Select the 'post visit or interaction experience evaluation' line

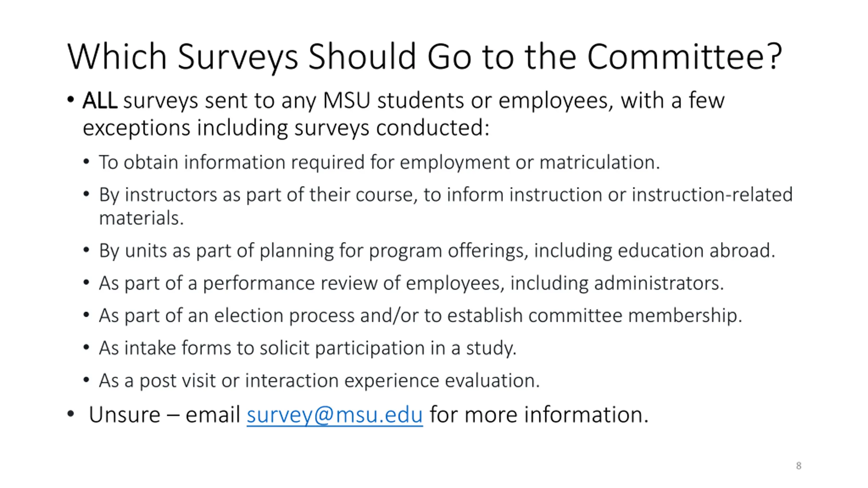point(319,381)
